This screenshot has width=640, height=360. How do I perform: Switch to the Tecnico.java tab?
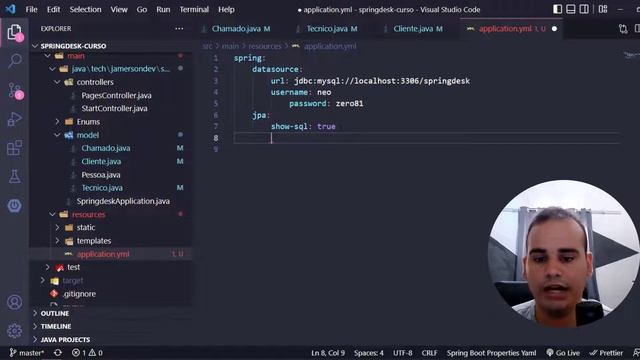[331, 29]
